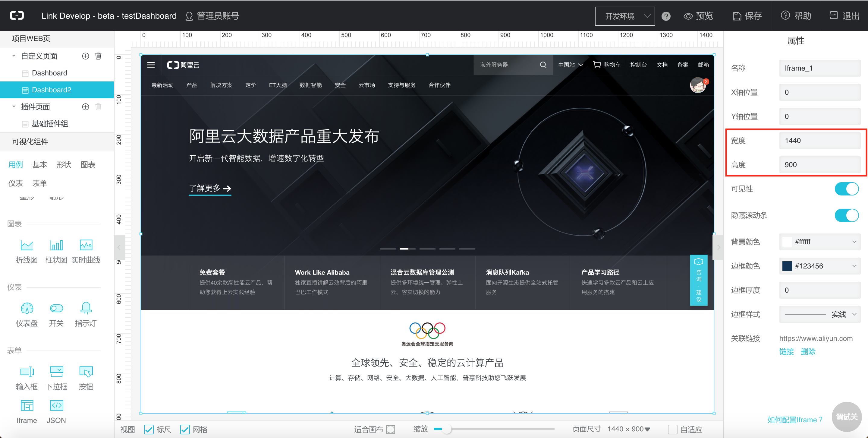Toggle the 隐藏滚动条 switch
The height and width of the screenshot is (438, 868).
[x=846, y=215]
